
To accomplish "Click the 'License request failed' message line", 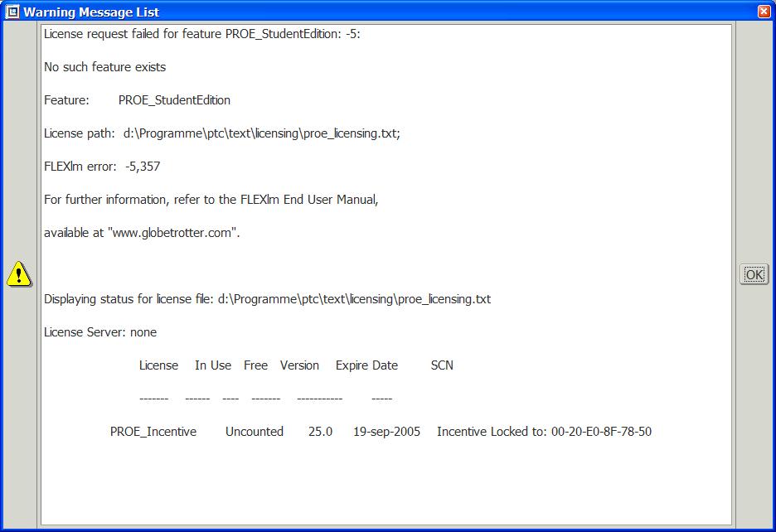I will (x=202, y=34).
